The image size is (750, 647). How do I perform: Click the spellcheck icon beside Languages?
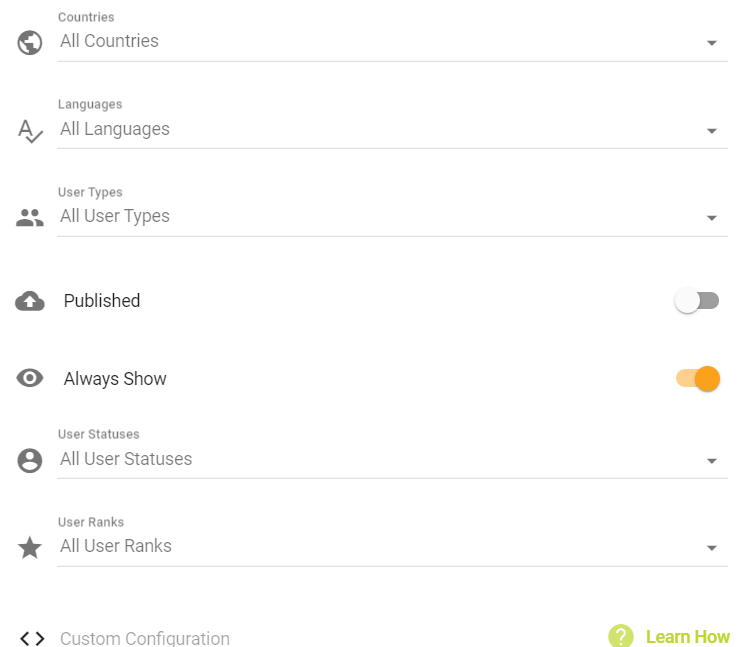point(30,131)
